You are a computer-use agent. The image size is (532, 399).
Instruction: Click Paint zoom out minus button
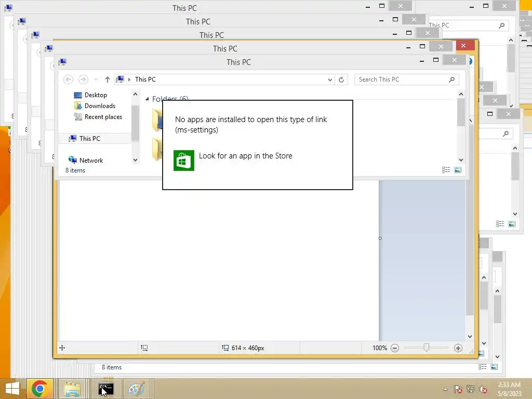[395, 348]
